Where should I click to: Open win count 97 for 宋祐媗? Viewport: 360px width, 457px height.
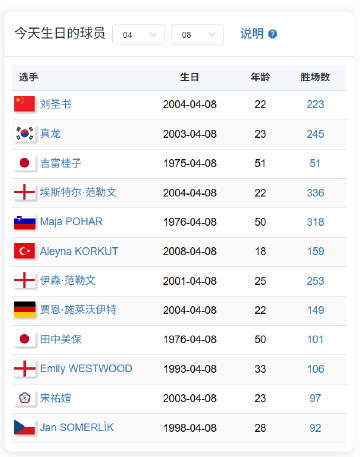[315, 398]
